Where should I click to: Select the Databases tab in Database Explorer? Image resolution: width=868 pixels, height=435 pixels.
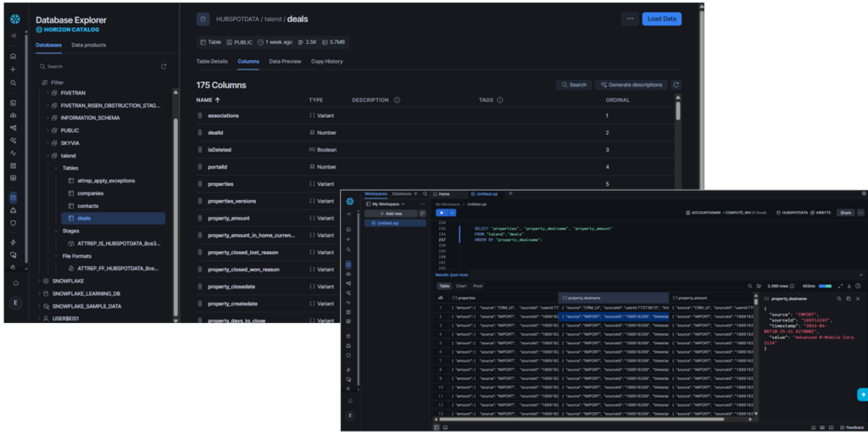[48, 45]
